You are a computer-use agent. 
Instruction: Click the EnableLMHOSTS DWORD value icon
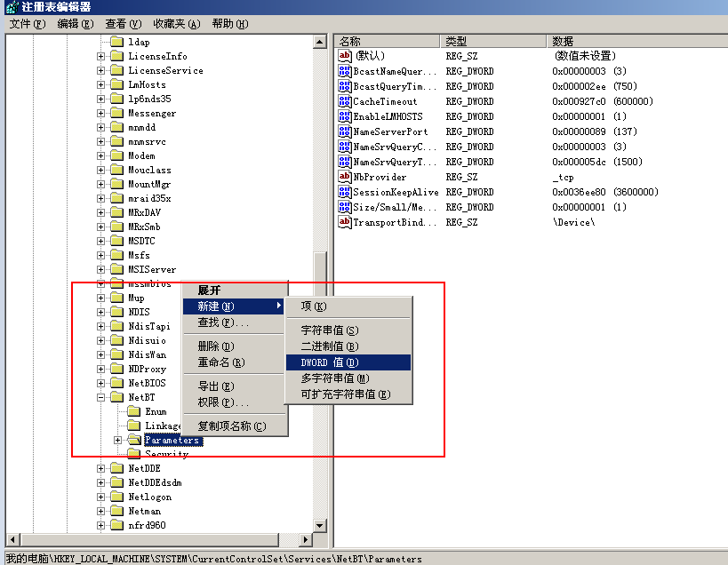[345, 116]
